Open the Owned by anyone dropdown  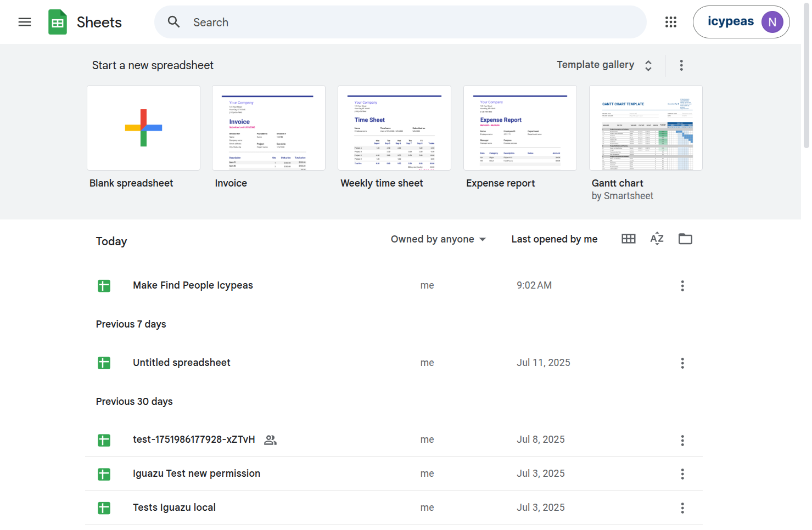tap(439, 239)
